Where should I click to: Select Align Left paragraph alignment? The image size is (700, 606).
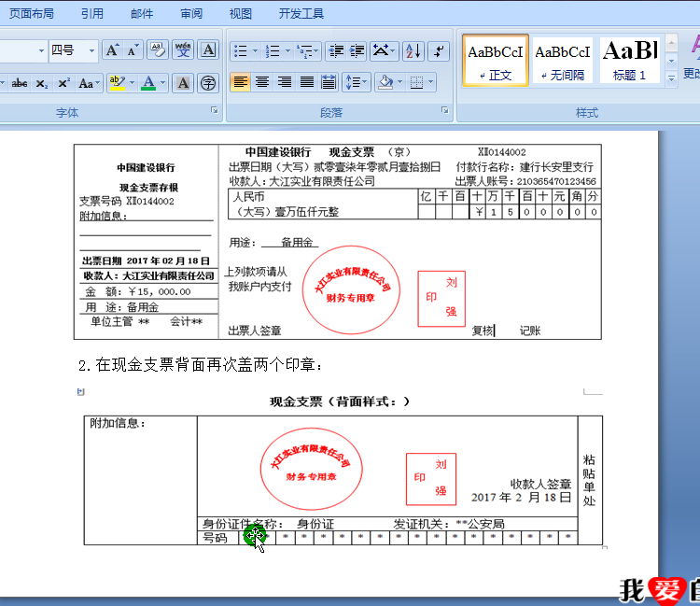240,82
